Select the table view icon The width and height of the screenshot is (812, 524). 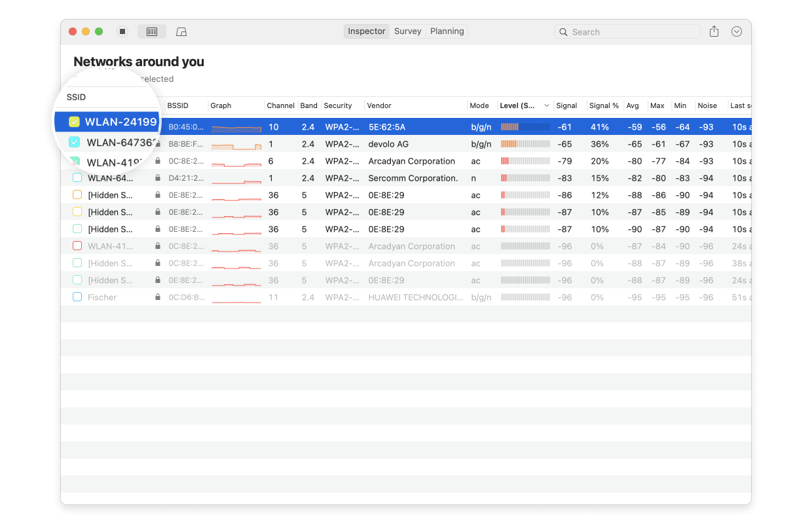point(152,31)
